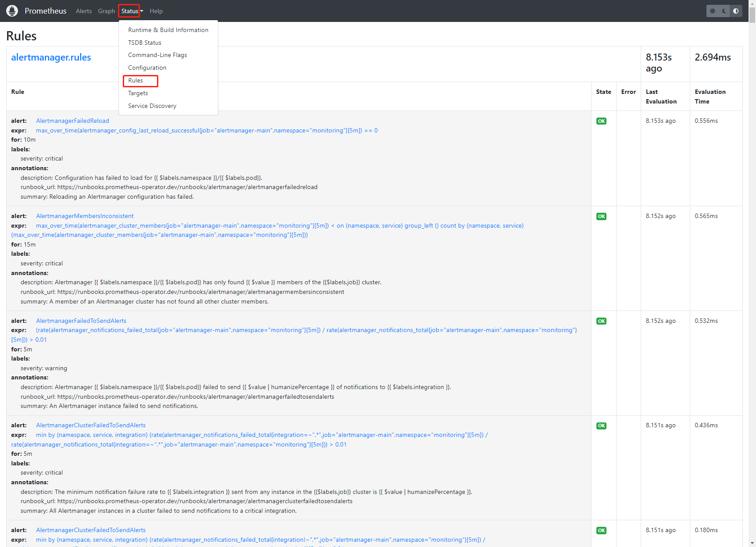Click the alertmanagerfailedreload runbook_url text

point(169,187)
